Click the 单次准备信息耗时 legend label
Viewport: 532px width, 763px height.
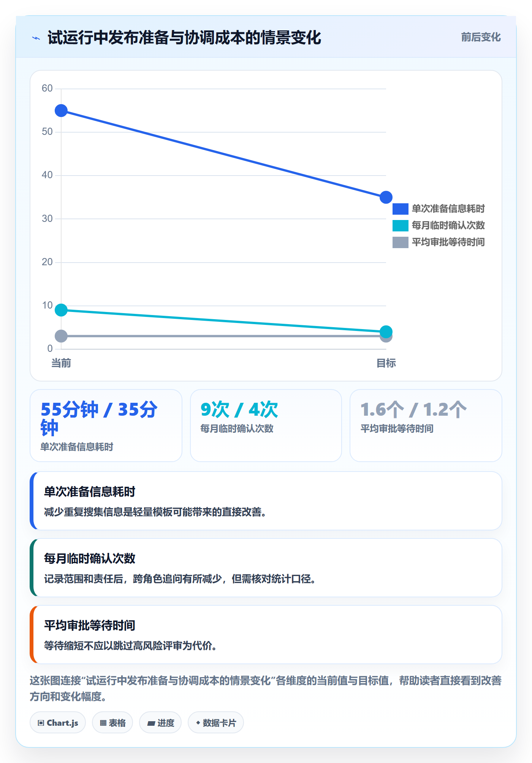pyautogui.click(x=448, y=209)
